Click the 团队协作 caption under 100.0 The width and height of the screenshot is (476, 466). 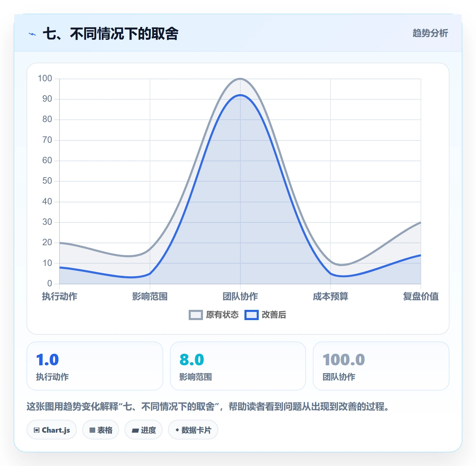coord(339,377)
